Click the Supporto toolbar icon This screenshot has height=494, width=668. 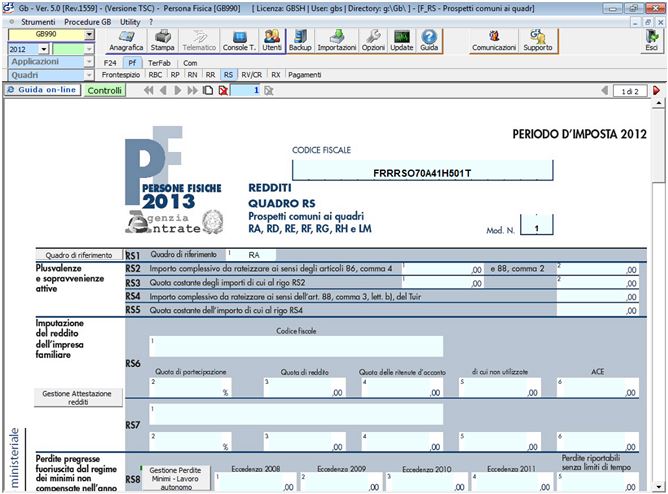click(538, 41)
